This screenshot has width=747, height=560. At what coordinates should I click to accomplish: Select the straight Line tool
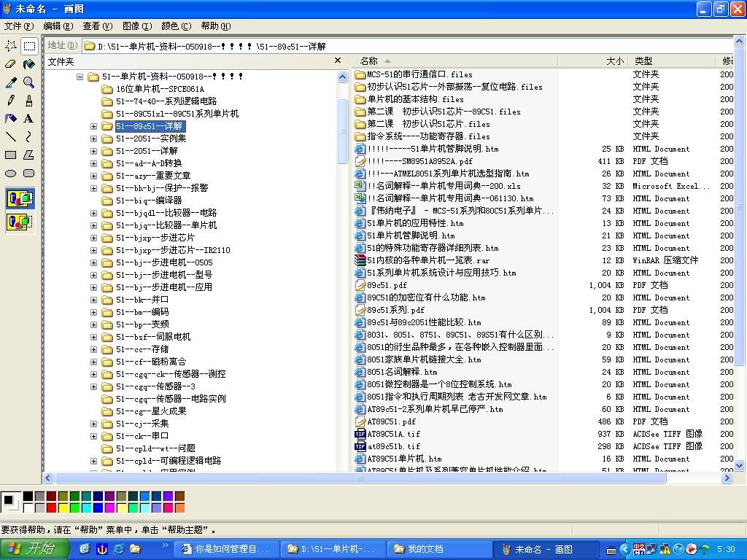[10, 136]
